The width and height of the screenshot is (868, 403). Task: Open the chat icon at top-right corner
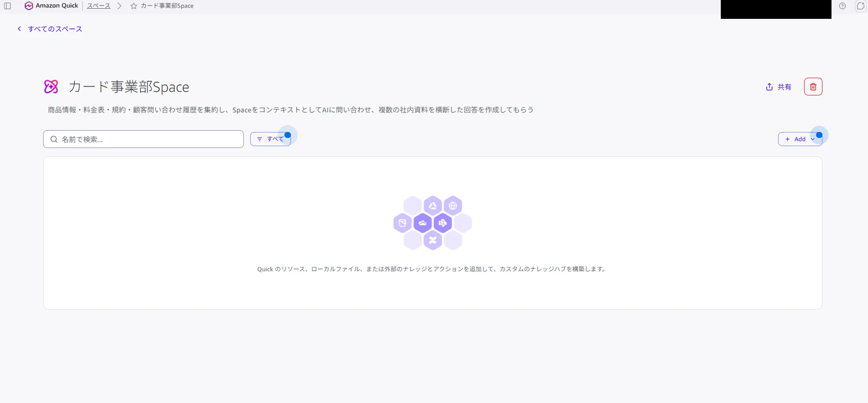click(x=860, y=6)
